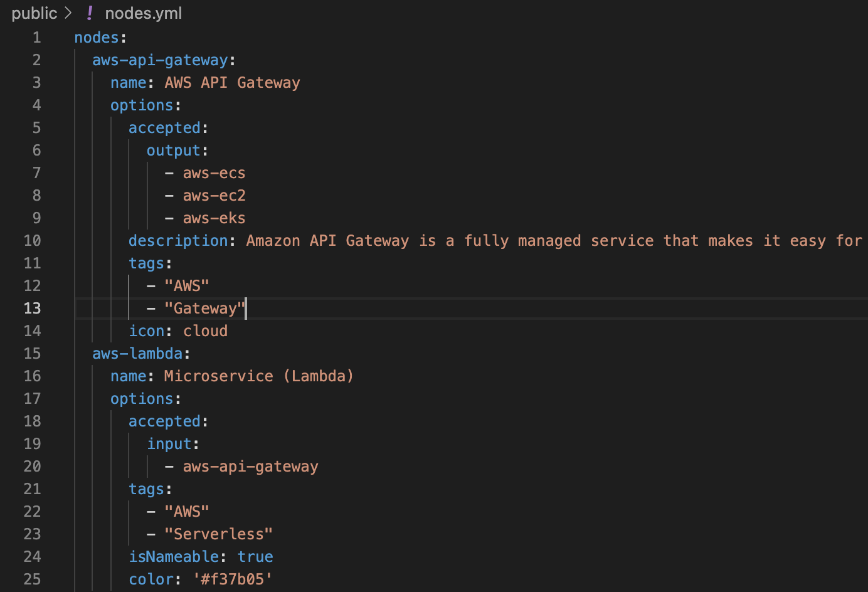The width and height of the screenshot is (868, 592).
Task: Place cursor on 'aws-ecs' list item
Action: pyautogui.click(x=214, y=173)
